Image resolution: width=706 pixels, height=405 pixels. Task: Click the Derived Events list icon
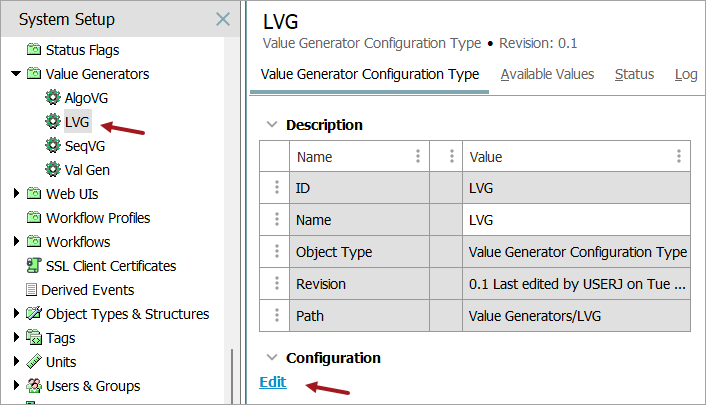(x=31, y=289)
